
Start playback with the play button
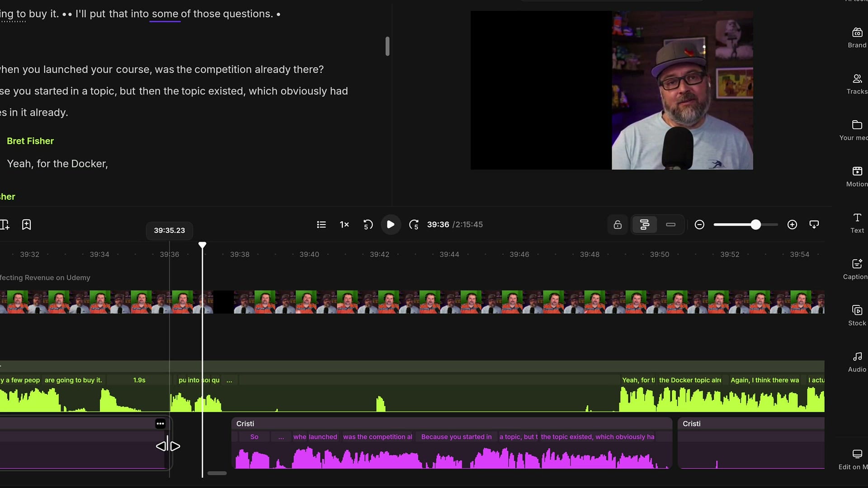point(391,225)
